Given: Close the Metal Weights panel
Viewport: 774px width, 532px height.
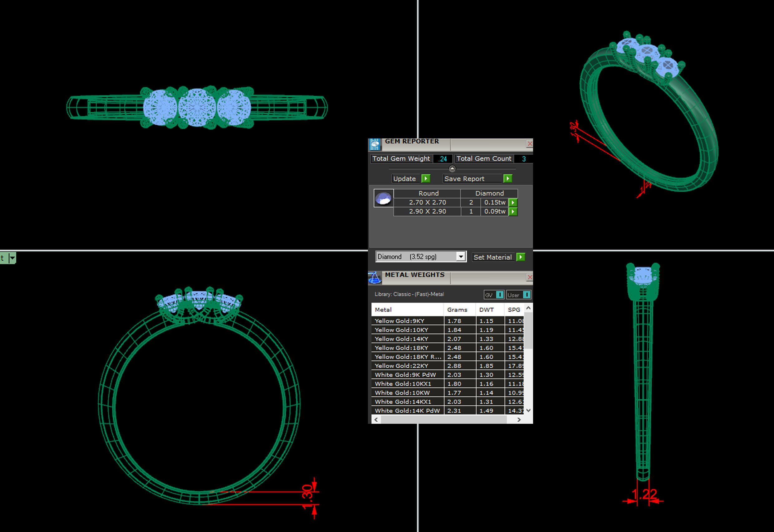Looking at the screenshot, I should point(529,277).
